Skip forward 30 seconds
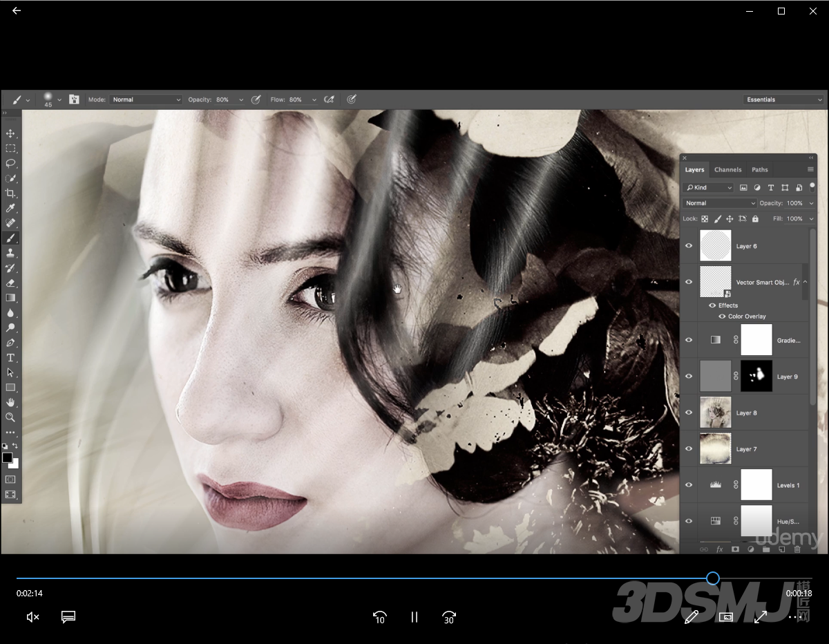This screenshot has width=829, height=644. pos(449,617)
